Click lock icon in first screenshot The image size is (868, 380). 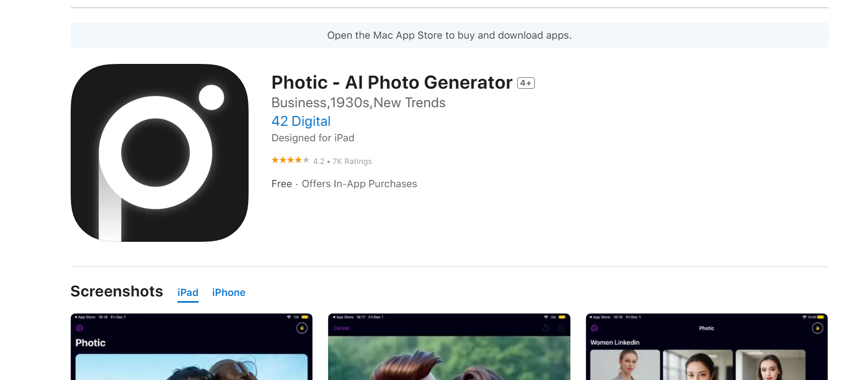302,328
